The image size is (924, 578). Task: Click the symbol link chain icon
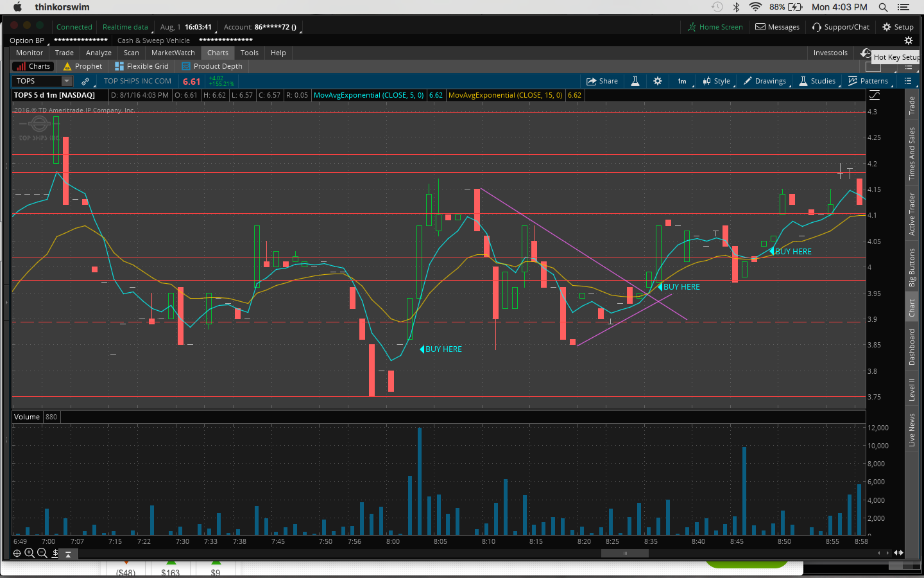(85, 81)
